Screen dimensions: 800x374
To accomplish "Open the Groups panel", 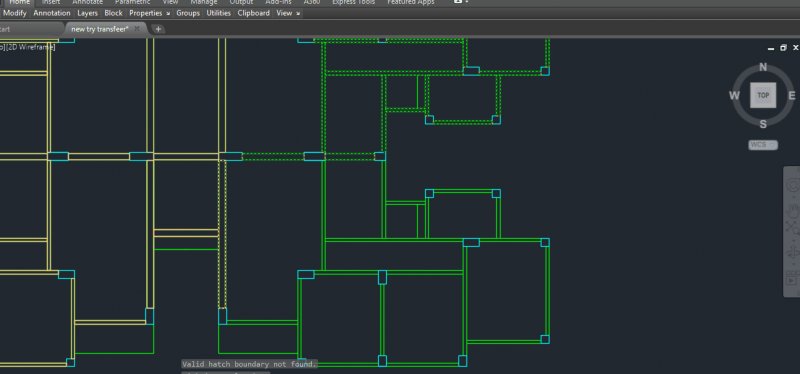I will tap(188, 13).
